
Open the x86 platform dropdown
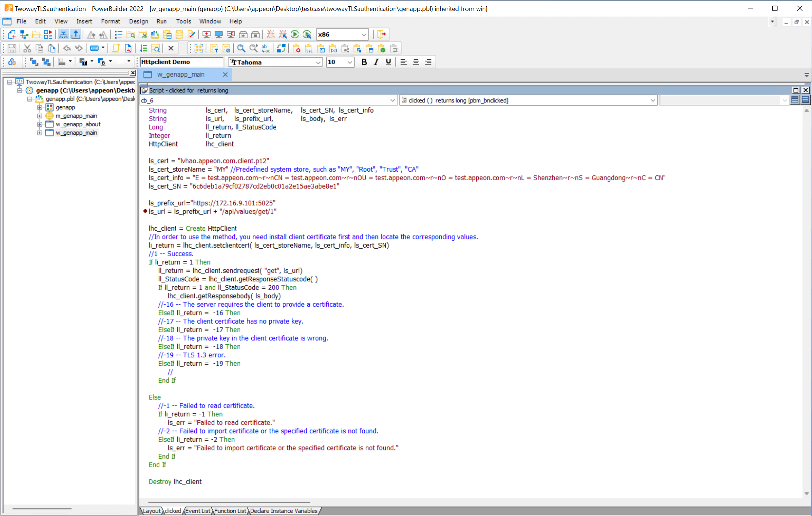coord(364,34)
